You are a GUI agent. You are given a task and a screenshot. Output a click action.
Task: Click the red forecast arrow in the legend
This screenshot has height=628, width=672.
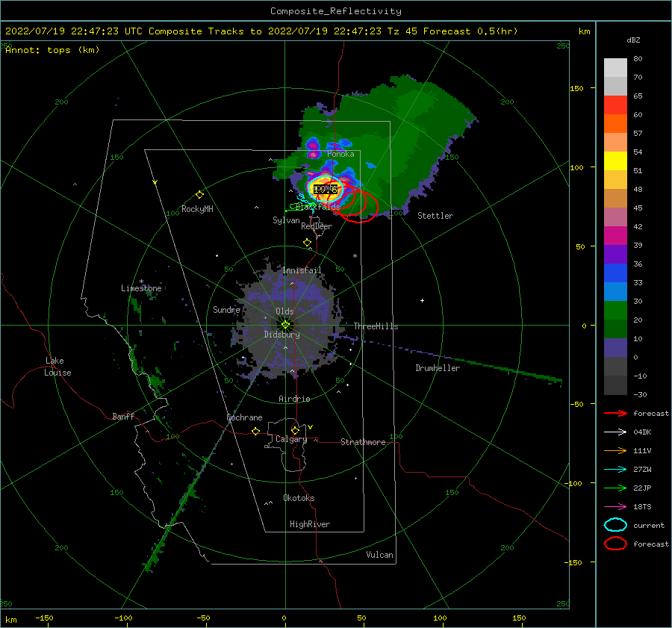(615, 413)
